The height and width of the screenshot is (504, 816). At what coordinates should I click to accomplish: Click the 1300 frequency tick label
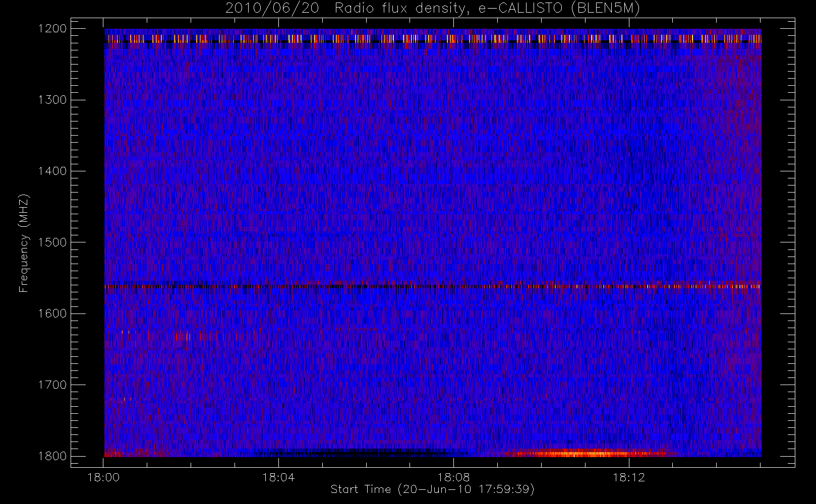[x=52, y=100]
